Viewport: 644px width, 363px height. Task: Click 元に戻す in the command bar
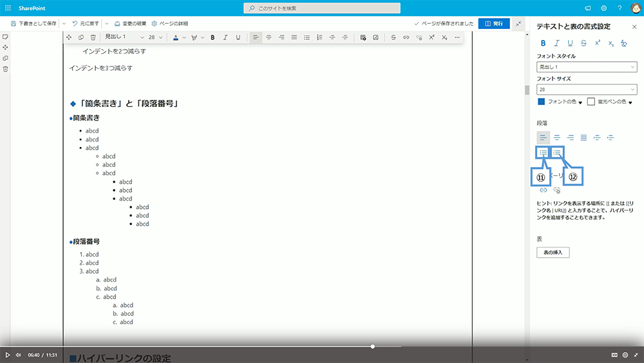tap(86, 24)
